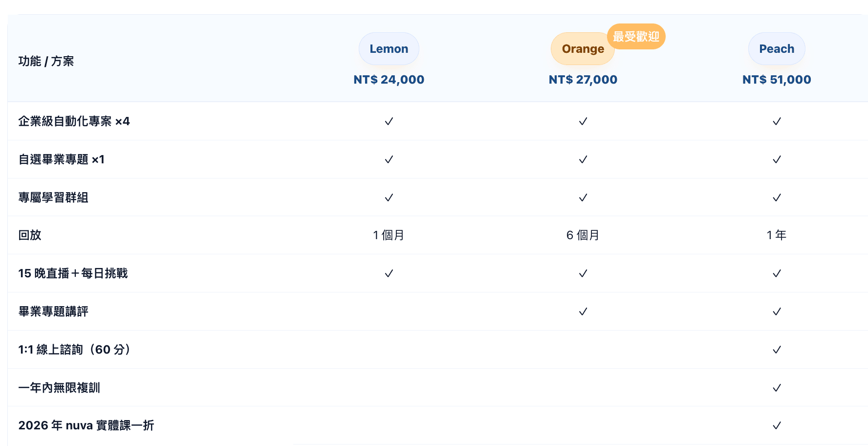
Task: Click the 回放 feature row label
Action: pos(30,235)
